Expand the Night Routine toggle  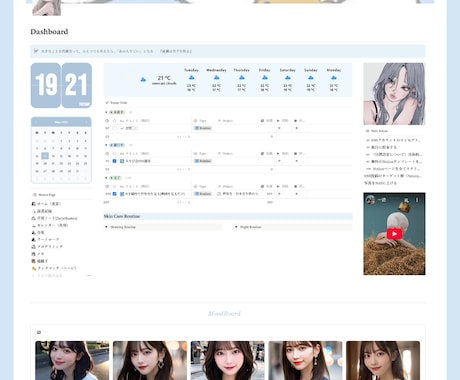coord(236,227)
